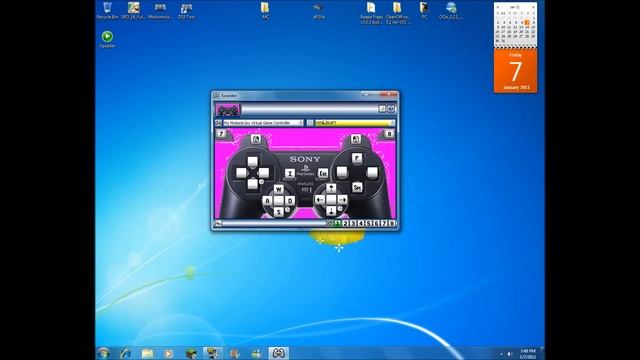Image resolution: width=640 pixels, height=360 pixels.
Task: Click the volume speaker tray icon
Action: (x=509, y=354)
